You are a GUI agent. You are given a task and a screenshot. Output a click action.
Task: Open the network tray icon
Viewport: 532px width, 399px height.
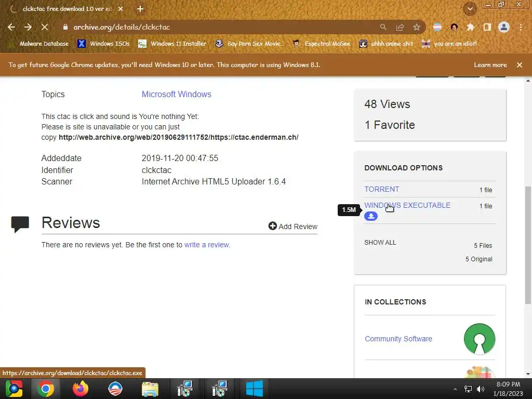468,389
